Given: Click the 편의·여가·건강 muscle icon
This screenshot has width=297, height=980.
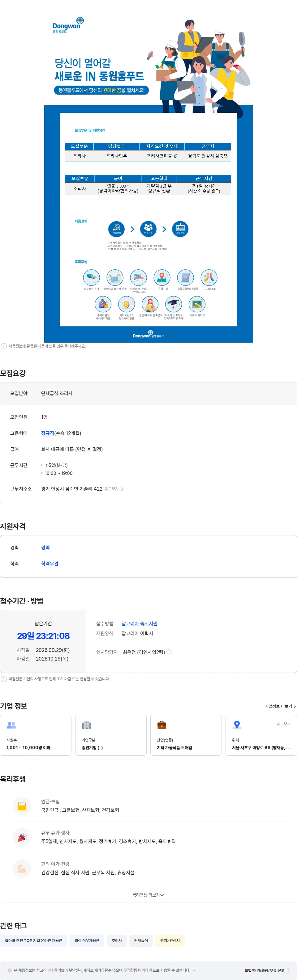Looking at the screenshot, I should [22, 868].
